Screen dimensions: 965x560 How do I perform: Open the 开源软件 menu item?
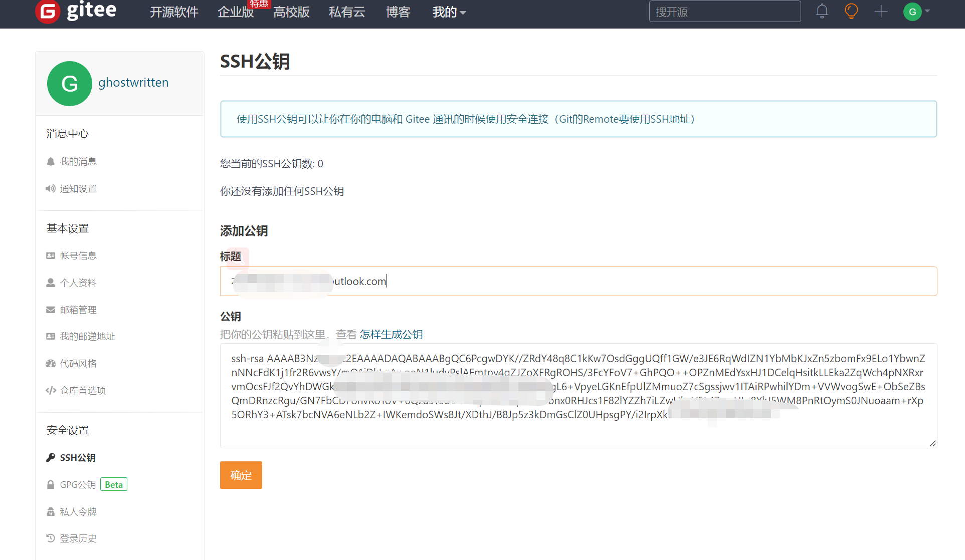point(174,12)
